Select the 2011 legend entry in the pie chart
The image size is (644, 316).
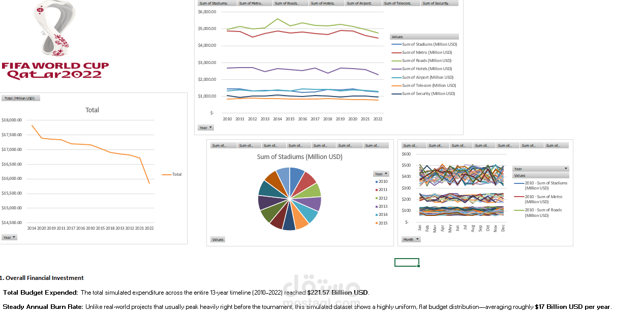pos(381,189)
